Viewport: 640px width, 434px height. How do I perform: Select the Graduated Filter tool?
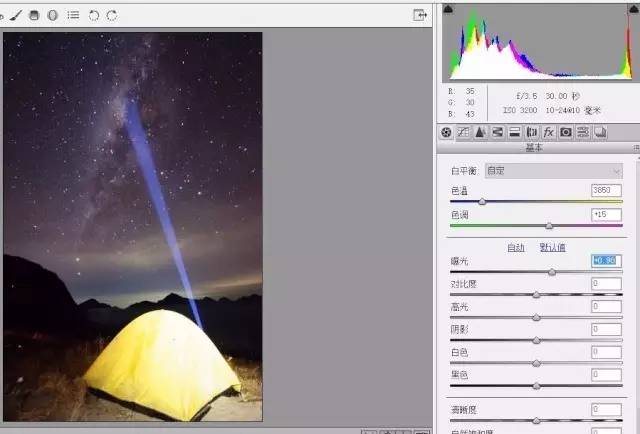pos(34,16)
